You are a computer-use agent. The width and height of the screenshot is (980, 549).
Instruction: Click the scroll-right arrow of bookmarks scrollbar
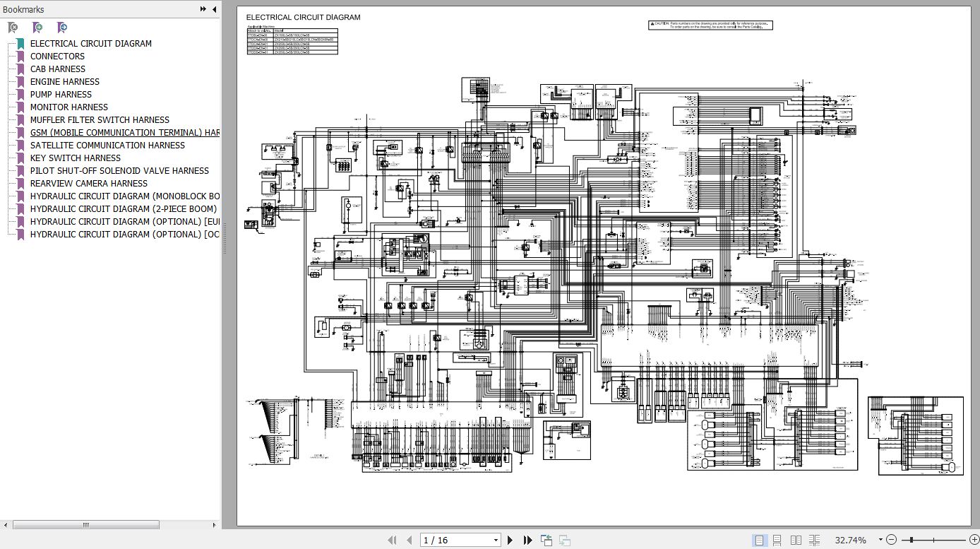click(x=215, y=525)
